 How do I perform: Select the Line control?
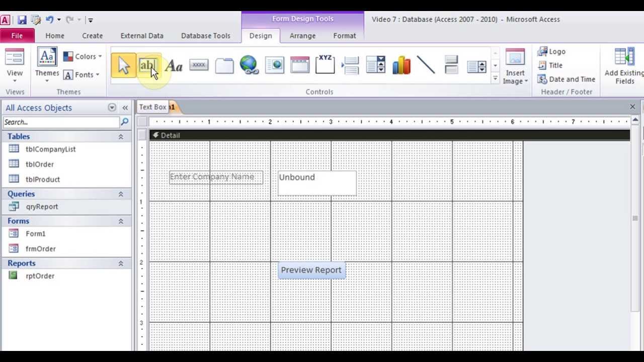(426, 65)
